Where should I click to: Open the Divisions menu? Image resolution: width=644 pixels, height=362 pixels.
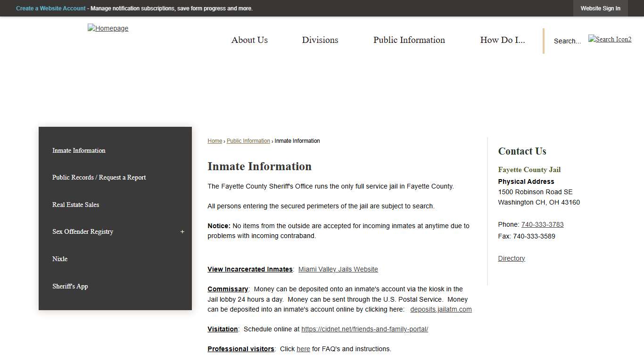coord(320,40)
